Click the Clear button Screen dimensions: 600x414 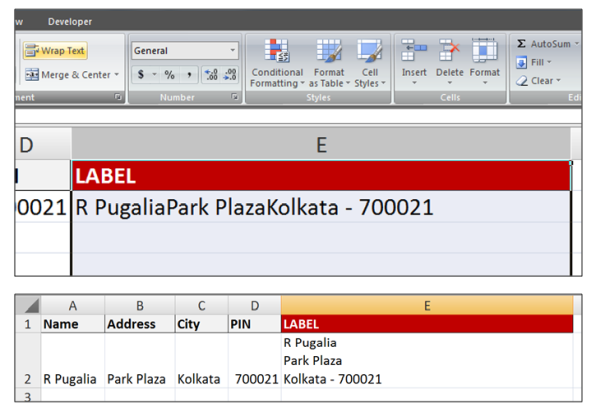pos(542,81)
